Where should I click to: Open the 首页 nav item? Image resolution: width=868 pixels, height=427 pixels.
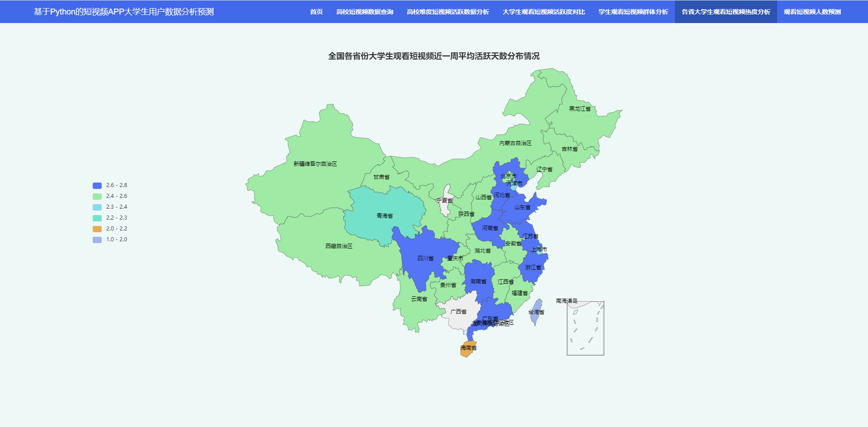point(316,12)
